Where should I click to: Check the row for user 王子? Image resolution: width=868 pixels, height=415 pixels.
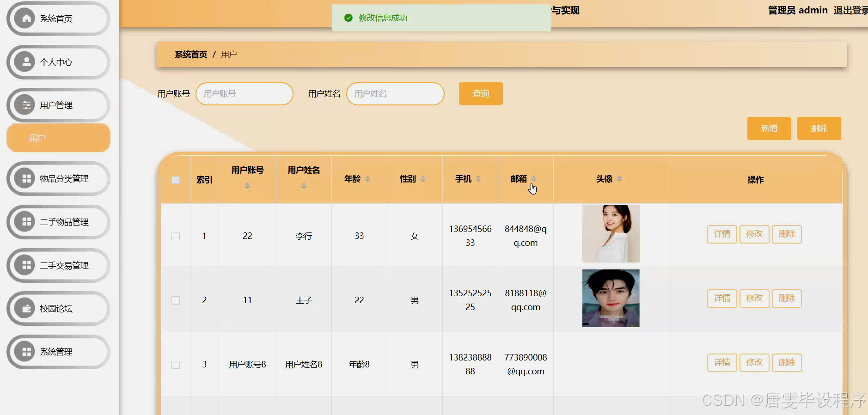[x=176, y=300]
